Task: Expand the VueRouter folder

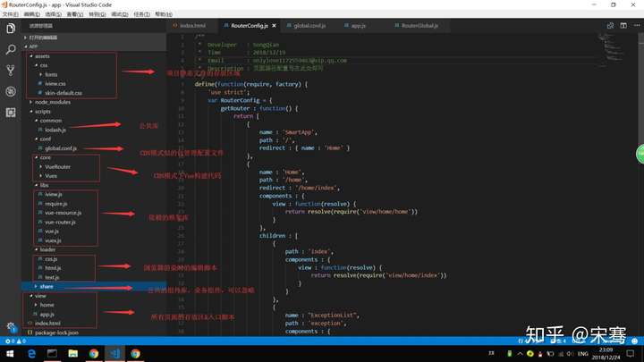Action: (94, 166)
